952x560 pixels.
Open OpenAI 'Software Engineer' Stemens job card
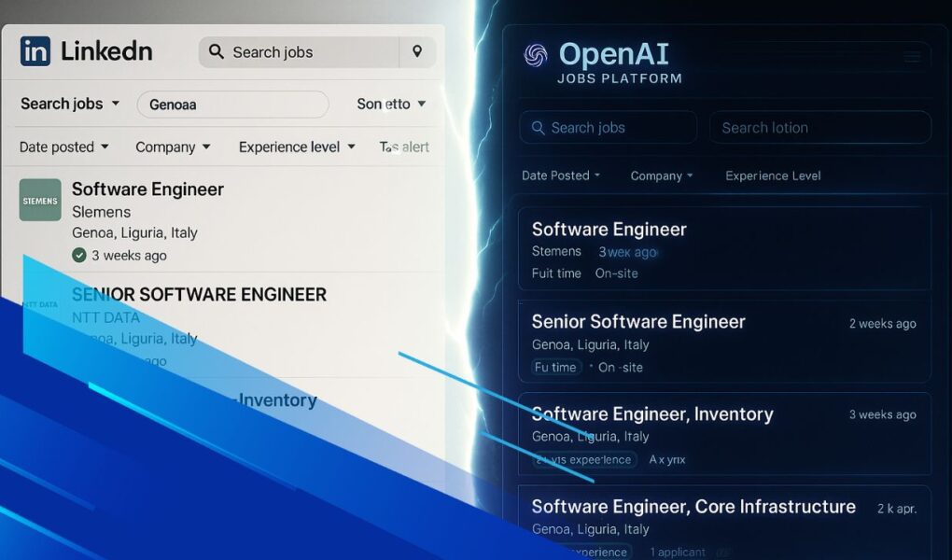point(724,248)
